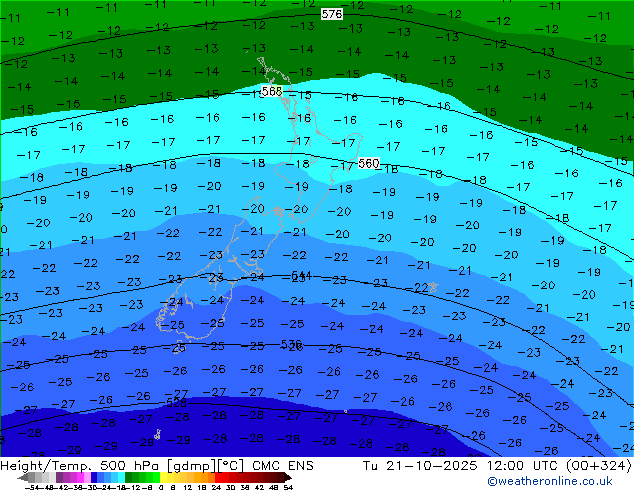The height and width of the screenshot is (490, 634).
Task: Click the 544 height contour label
Action: 301,275
